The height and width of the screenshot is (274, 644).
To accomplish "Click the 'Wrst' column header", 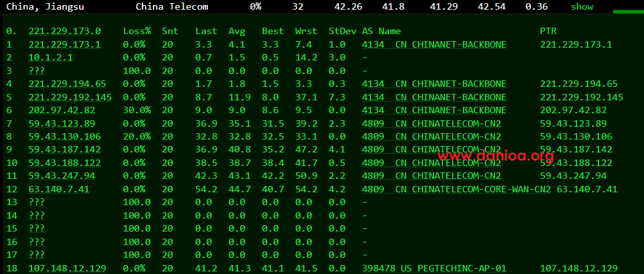I will click(x=306, y=32).
